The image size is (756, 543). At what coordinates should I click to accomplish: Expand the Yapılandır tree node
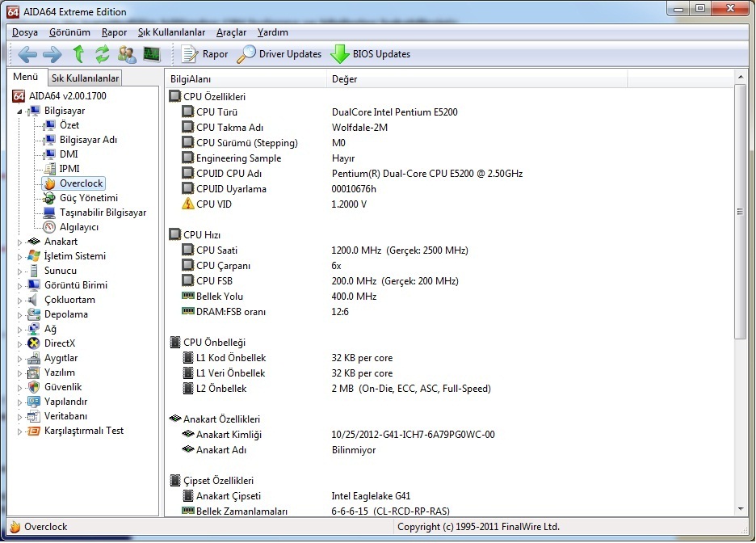(19, 402)
